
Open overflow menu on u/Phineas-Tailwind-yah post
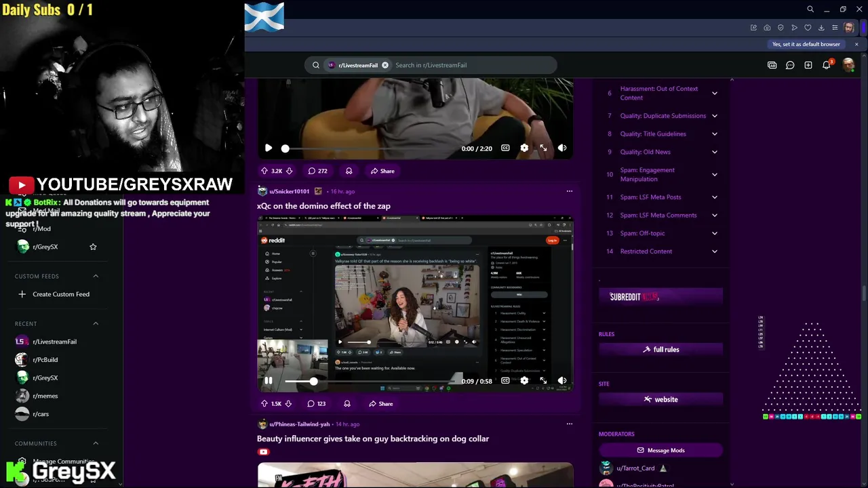point(570,424)
